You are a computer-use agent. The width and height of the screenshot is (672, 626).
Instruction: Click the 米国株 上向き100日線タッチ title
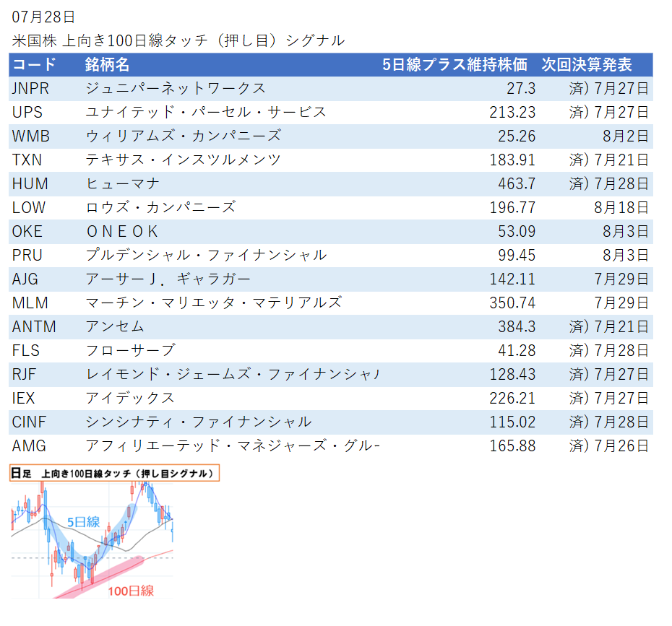(178, 40)
